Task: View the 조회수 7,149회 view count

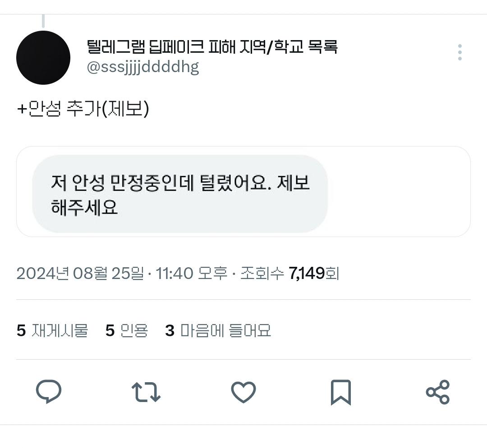Action: [x=289, y=273]
